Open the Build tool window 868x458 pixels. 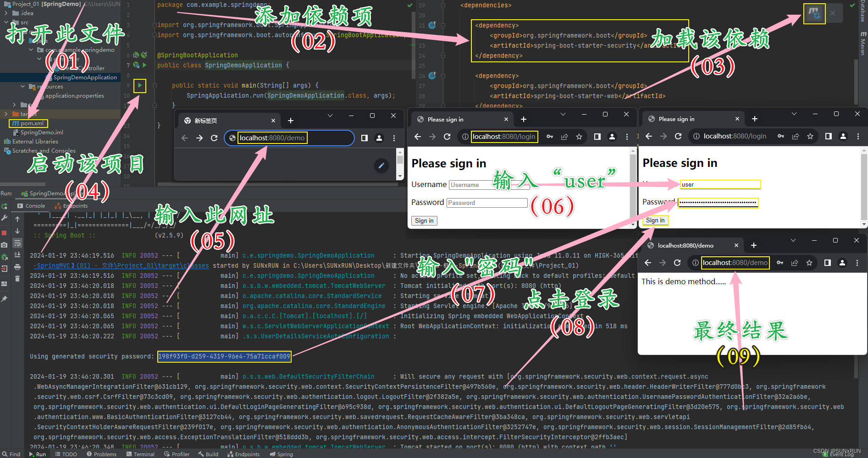click(208, 454)
